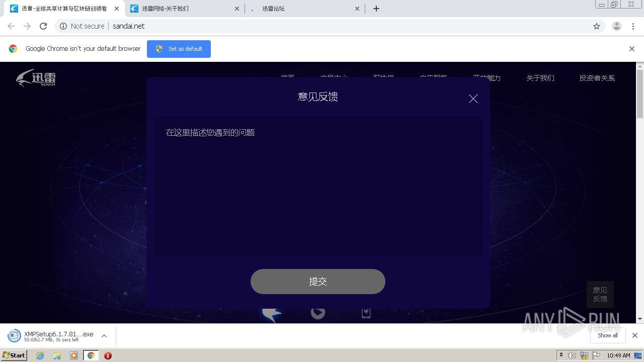Open the Chrome three-dot menu
The width and height of the screenshot is (644, 362).
point(633,26)
